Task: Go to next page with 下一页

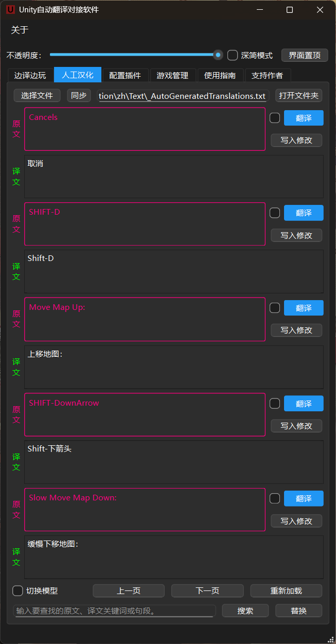Action: pyautogui.click(x=207, y=590)
